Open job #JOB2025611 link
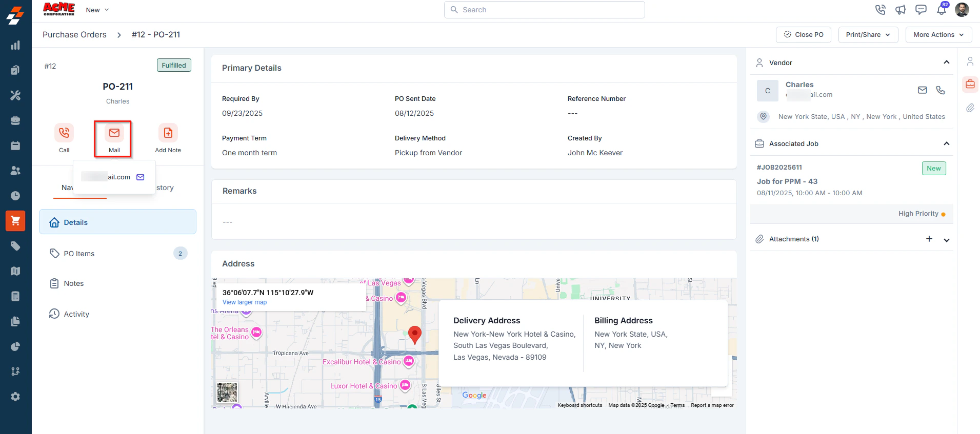Viewport: 980px width, 434px height. pyautogui.click(x=779, y=167)
